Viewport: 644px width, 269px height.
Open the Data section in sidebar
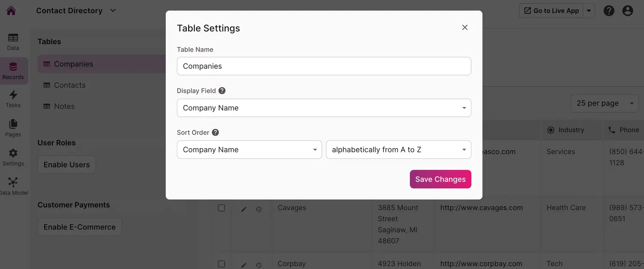13,42
